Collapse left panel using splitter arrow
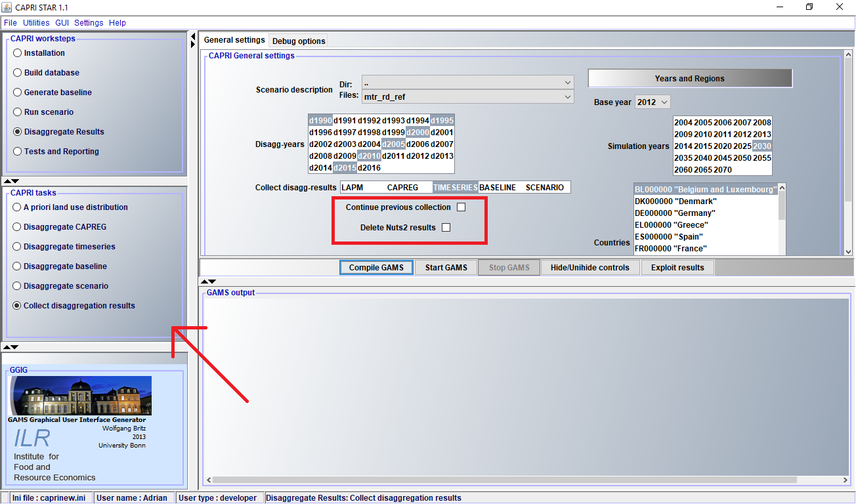The image size is (856, 504). [x=193, y=37]
